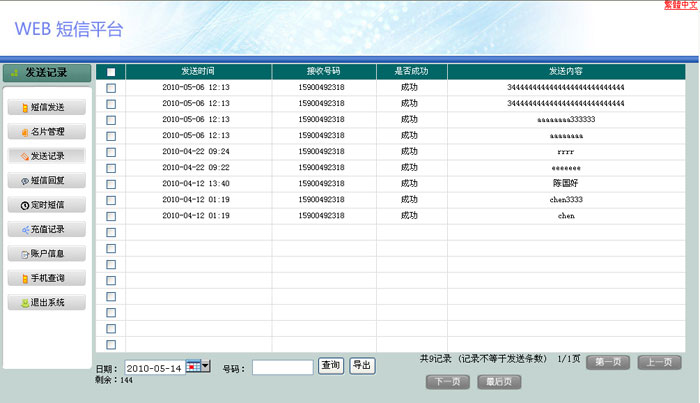700x403 pixels.
Task: Open 短信发送 from the sidebar
Action: (46, 107)
